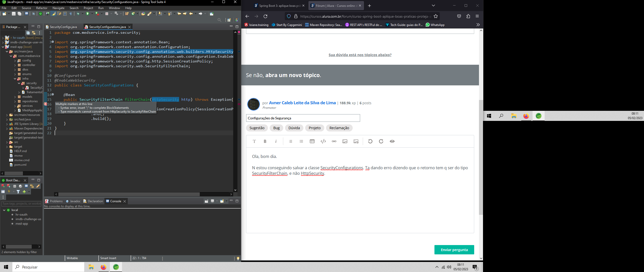The height and width of the screenshot is (272, 644).
Task: Select Bug tag in forum post
Action: [x=276, y=128]
